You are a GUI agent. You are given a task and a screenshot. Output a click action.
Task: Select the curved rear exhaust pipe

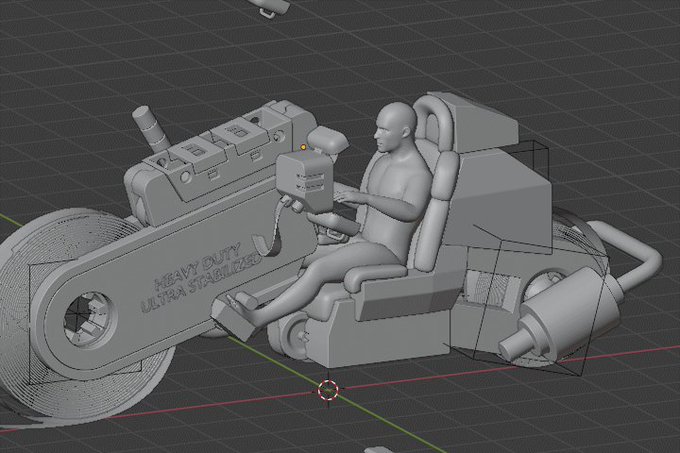629,256
